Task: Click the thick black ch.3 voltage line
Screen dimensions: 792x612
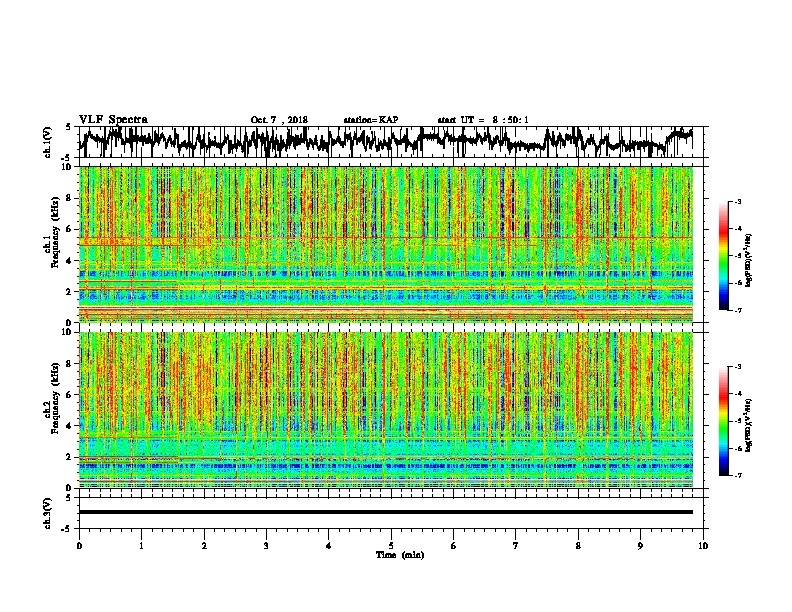Action: click(x=386, y=512)
